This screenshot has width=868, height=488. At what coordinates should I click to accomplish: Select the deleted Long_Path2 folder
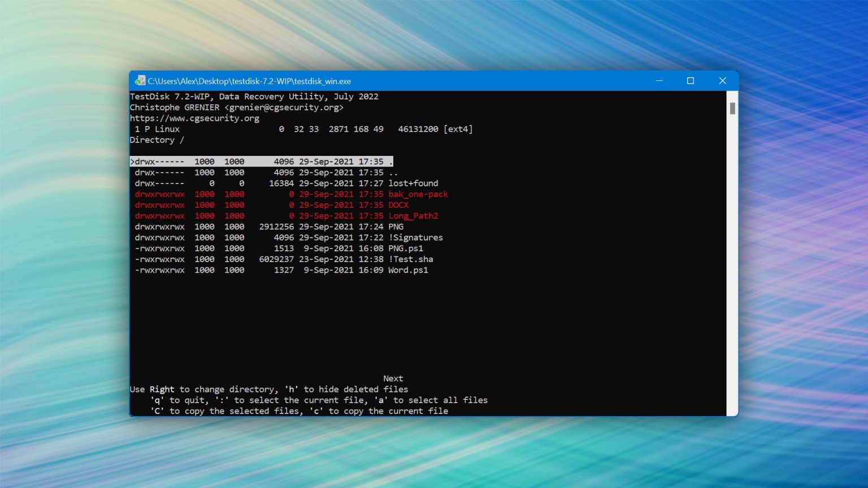(x=413, y=216)
